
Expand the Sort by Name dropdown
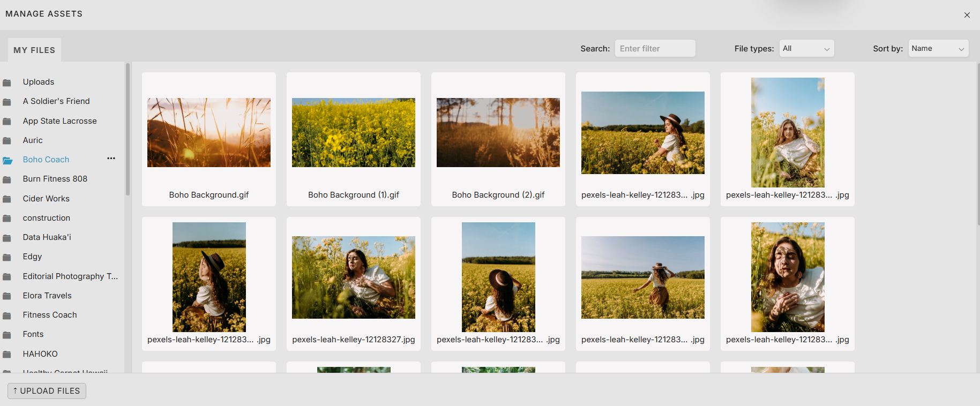938,49
